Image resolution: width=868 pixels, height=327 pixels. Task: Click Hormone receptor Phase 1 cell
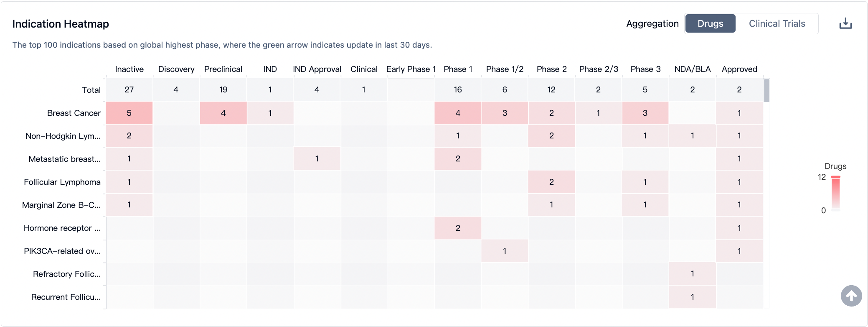(x=458, y=228)
